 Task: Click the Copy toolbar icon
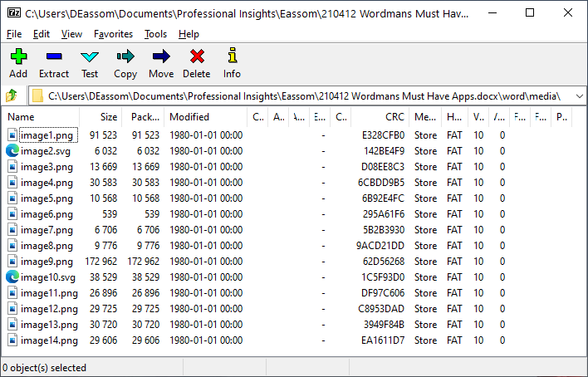coord(125,56)
